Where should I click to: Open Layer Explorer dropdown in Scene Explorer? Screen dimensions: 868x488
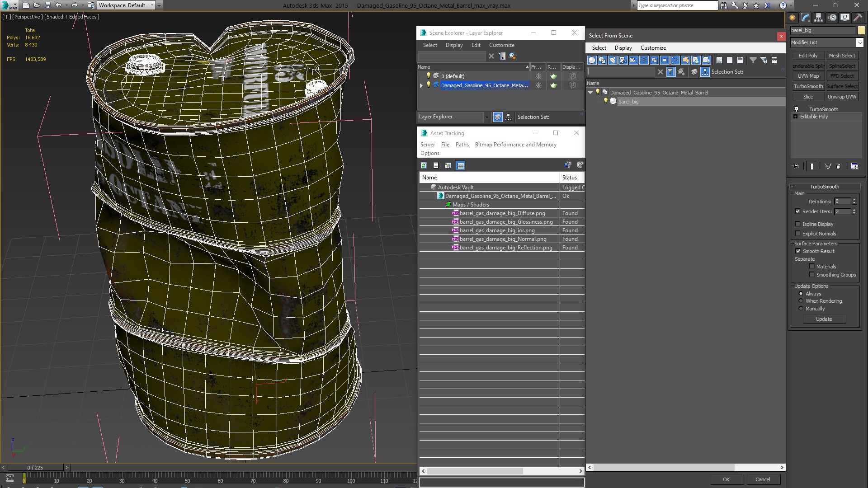(486, 117)
